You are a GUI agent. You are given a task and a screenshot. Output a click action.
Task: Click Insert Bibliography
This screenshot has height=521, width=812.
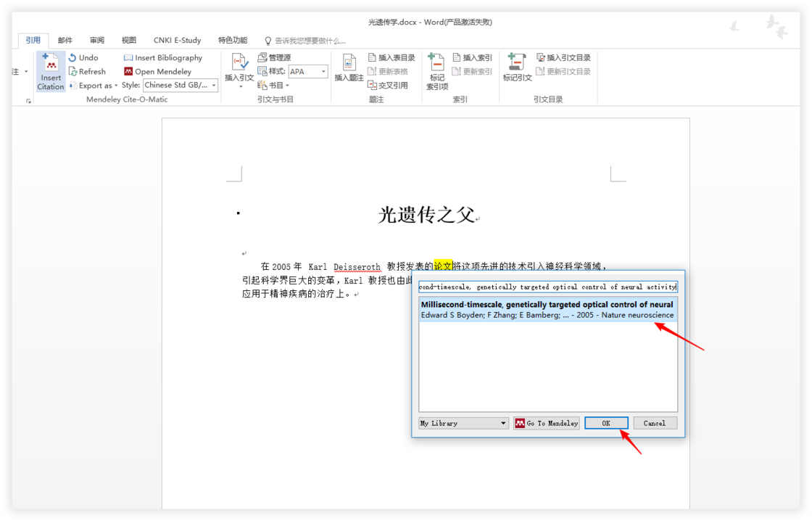pos(163,57)
